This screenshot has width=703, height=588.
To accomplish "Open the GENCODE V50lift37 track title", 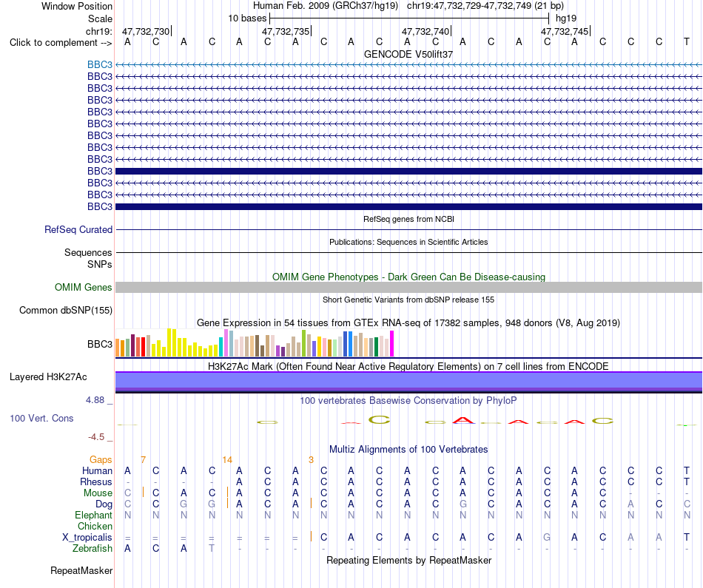I will click(408, 54).
